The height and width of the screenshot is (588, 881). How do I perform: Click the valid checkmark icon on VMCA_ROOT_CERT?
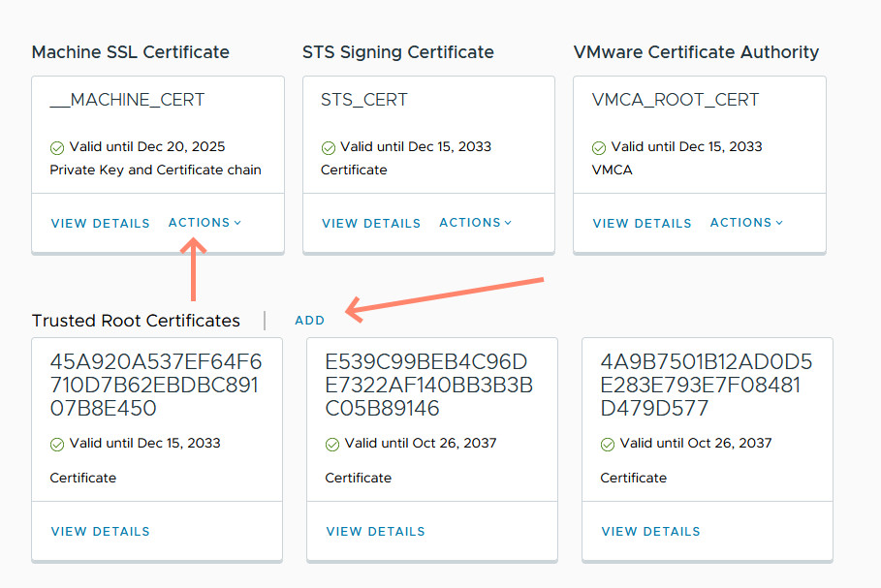point(599,148)
